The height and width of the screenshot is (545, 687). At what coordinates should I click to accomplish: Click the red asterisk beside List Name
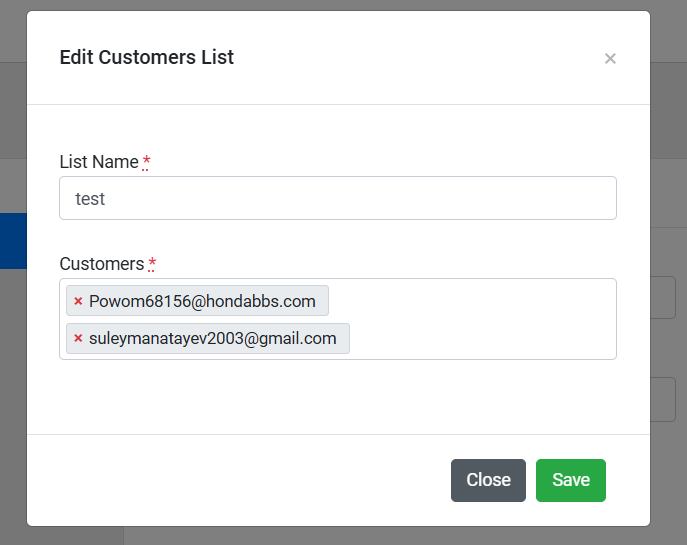147,162
